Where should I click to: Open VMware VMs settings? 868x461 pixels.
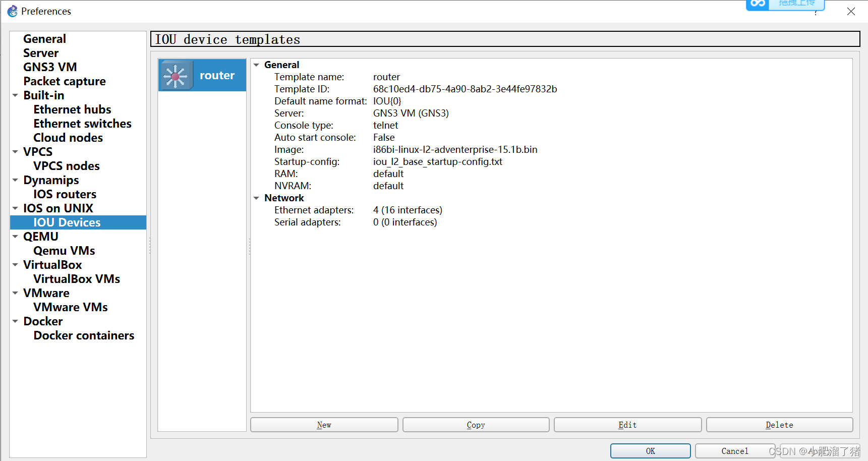(71, 307)
